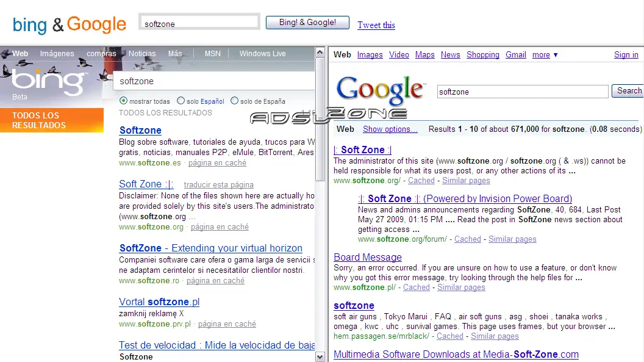Open Windows Live link in Bing header

click(x=262, y=54)
